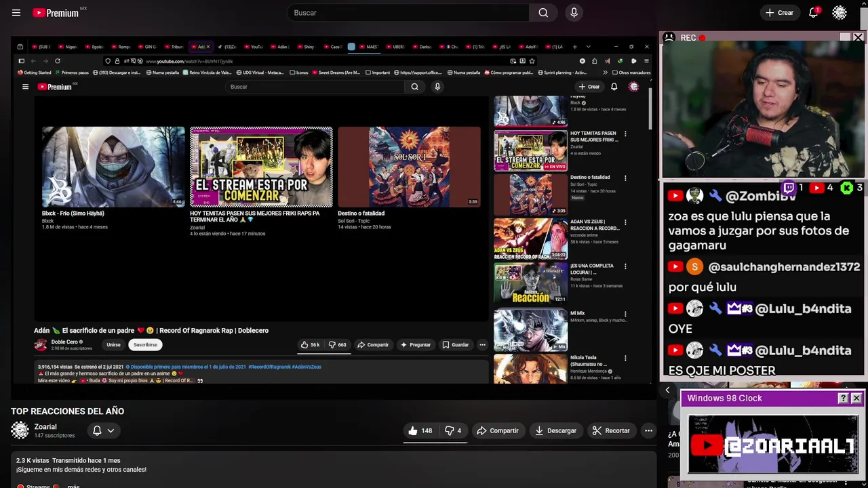Image resolution: width=868 pixels, height=488 pixels.
Task: Open Mi Mix sidebar thumbnail
Action: pyautogui.click(x=530, y=331)
